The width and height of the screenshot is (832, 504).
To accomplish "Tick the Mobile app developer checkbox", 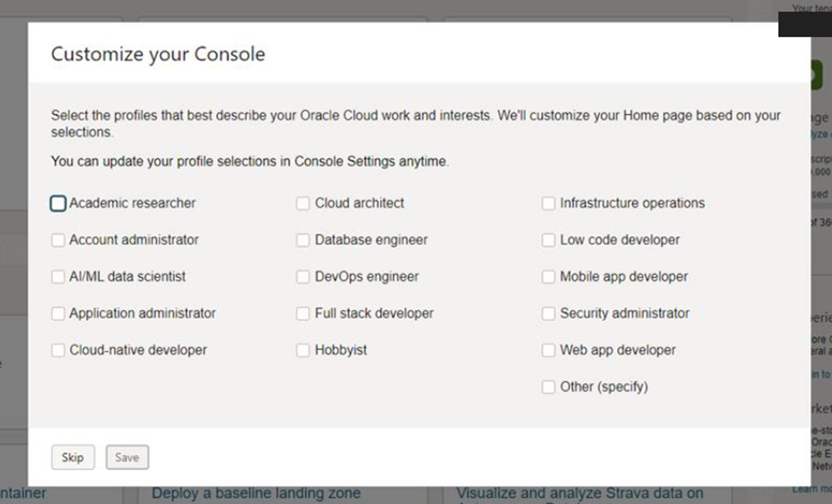I will (x=548, y=276).
